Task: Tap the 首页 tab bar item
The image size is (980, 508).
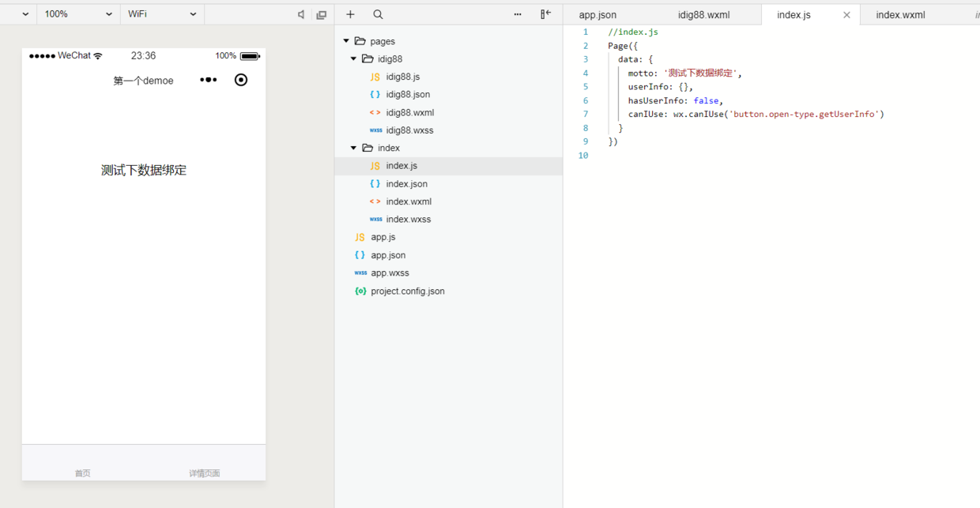Action: (x=83, y=472)
